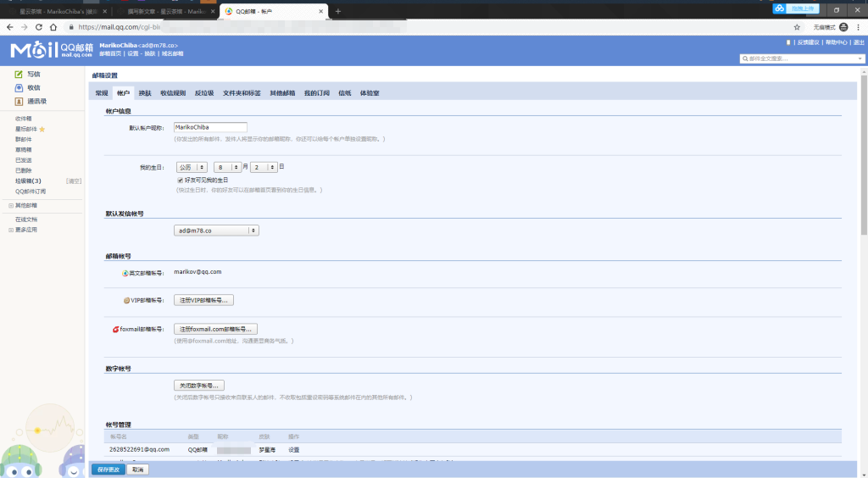The width and height of the screenshot is (868, 478).
Task: Switch to the 体验室 settings tab
Action: pos(370,93)
